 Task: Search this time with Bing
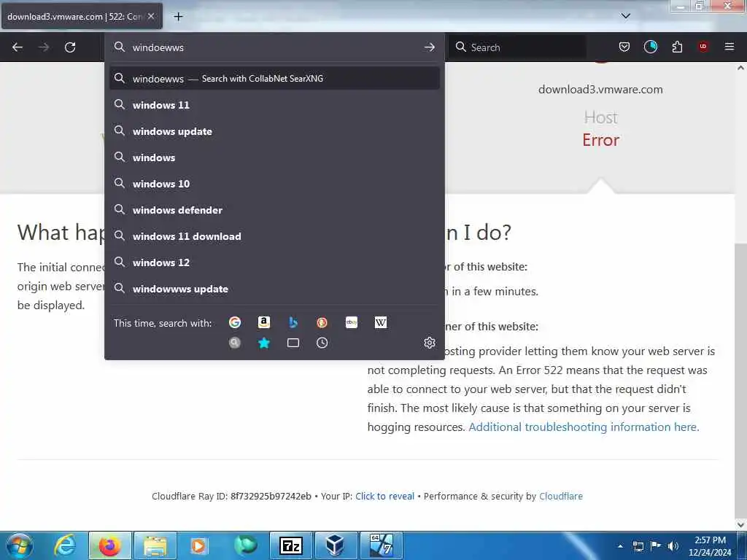click(x=293, y=322)
